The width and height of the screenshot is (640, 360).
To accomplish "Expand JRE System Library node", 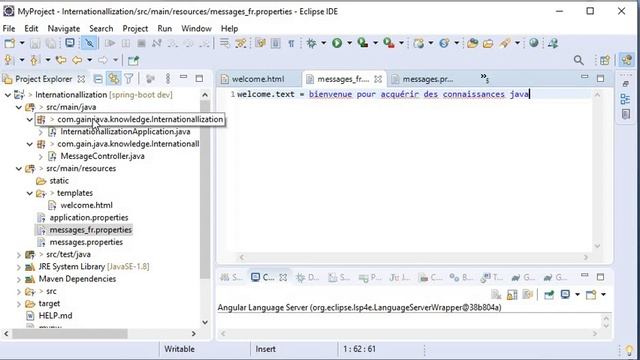I will coord(19,267).
